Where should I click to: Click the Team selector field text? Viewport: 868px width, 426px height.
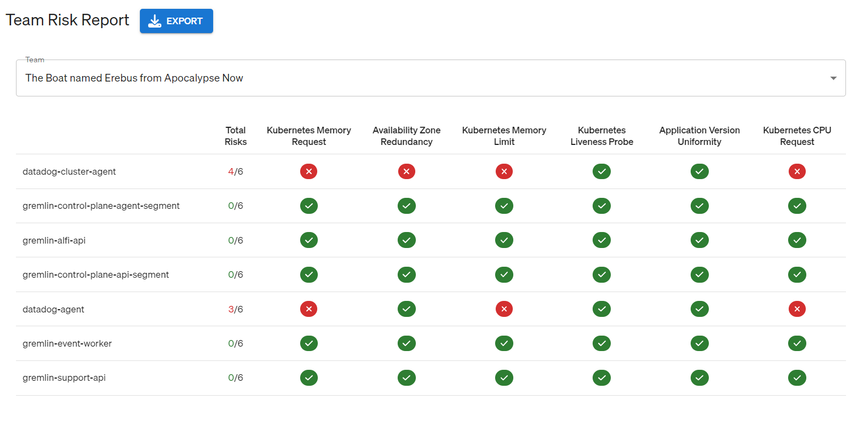(x=134, y=78)
